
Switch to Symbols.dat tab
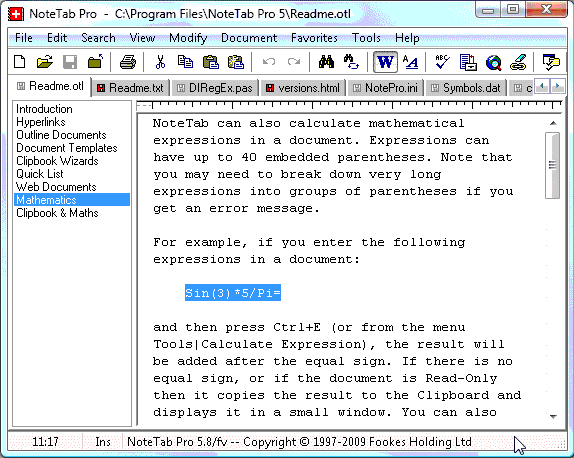pyautogui.click(x=466, y=88)
